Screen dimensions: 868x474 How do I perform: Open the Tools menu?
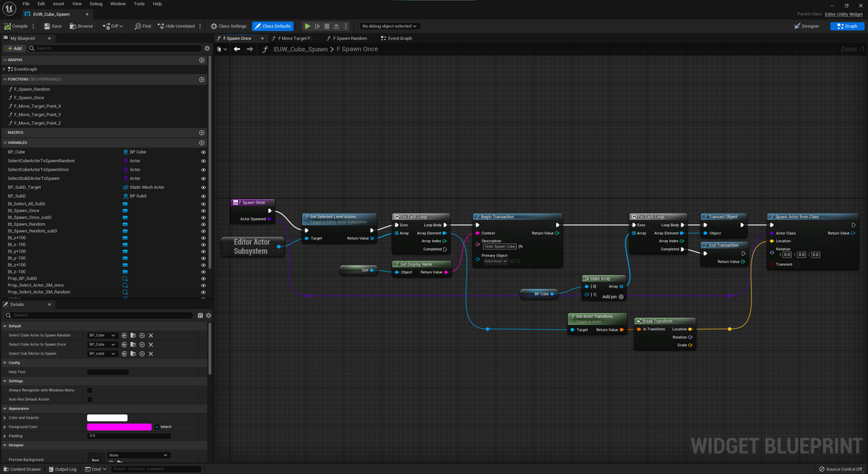[x=139, y=4]
